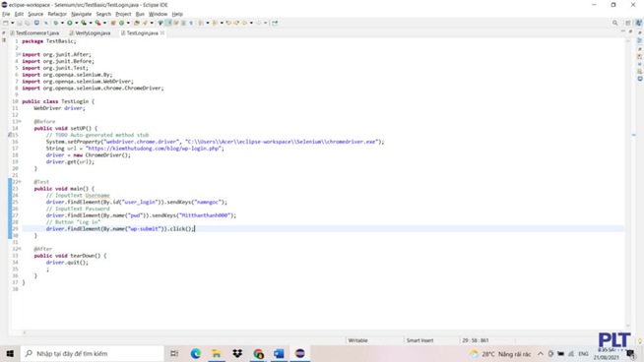
Task: Run the program with green Run icon
Action: [x=69, y=23]
